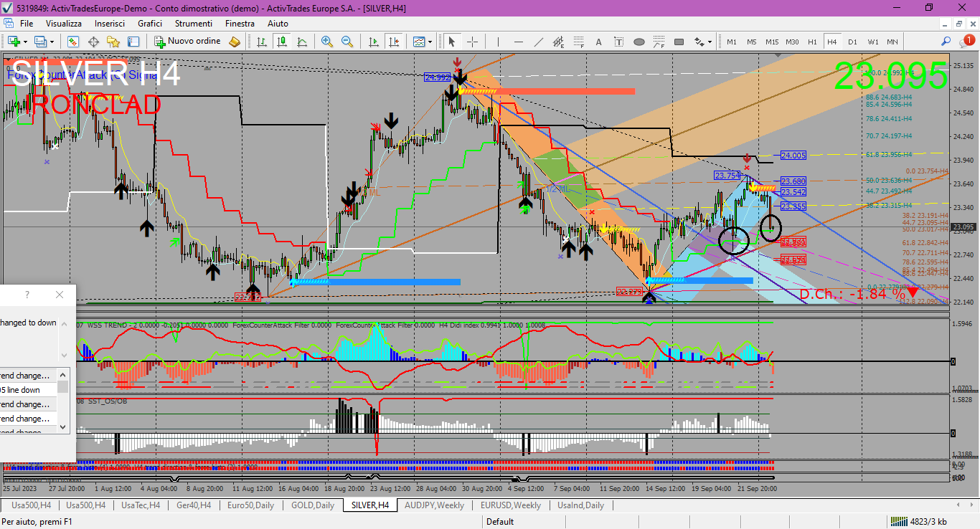Image resolution: width=980 pixels, height=529 pixels.
Task: Open the Finestra menu
Action: [x=240, y=24]
